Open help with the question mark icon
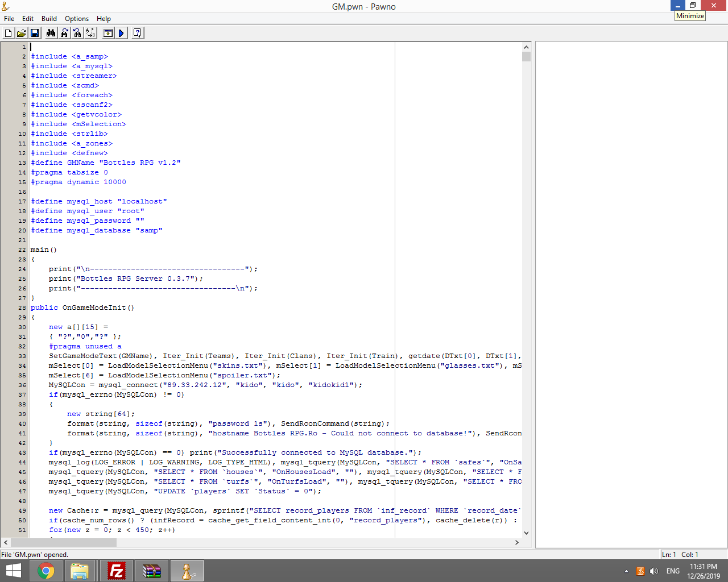 138,33
